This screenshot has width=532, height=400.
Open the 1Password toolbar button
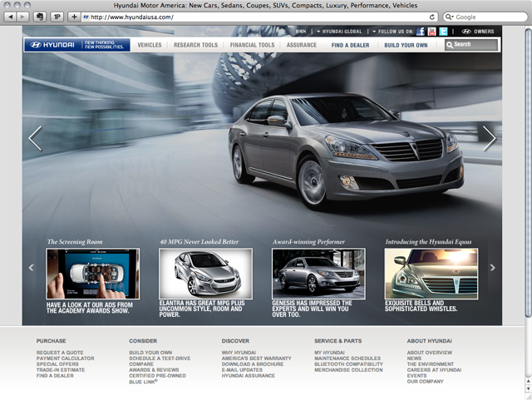pos(57,17)
